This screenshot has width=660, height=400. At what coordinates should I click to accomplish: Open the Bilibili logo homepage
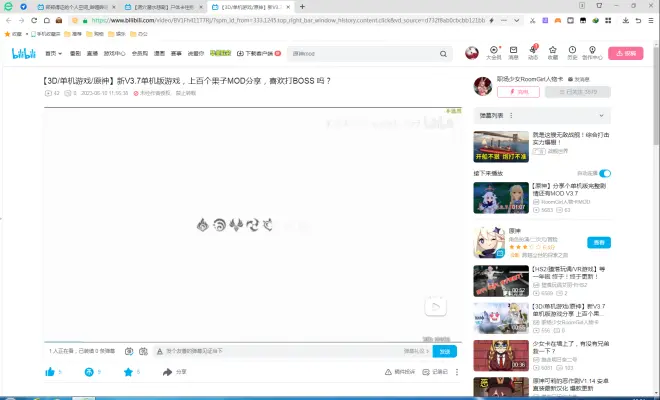[23, 54]
